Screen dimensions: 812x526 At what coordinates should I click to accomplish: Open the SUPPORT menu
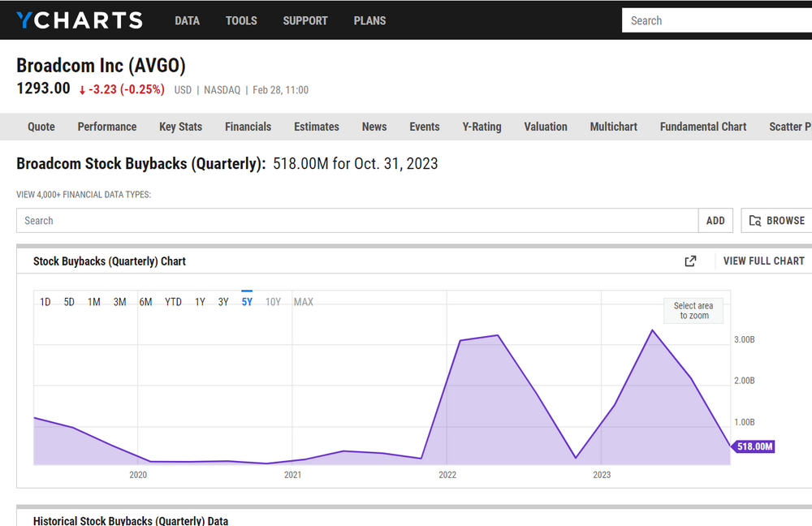tap(305, 20)
